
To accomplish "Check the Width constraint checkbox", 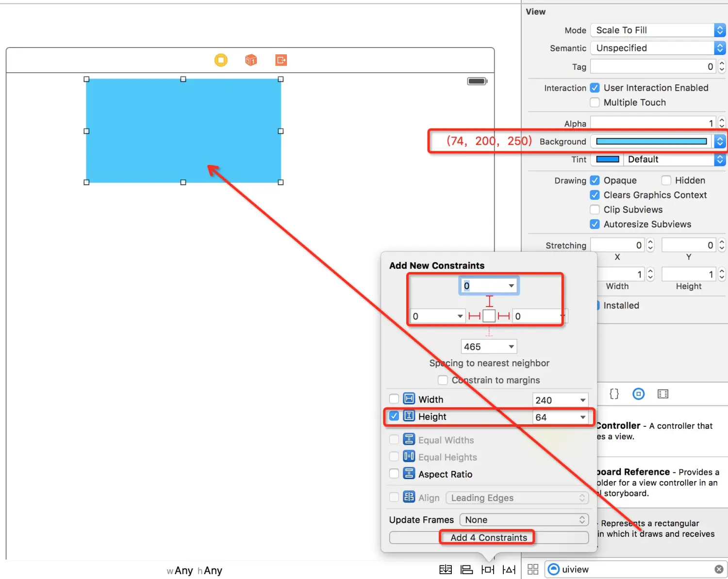I will point(394,399).
